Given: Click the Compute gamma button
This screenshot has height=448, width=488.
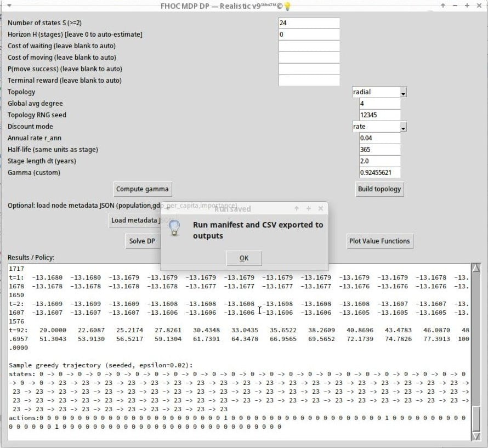Looking at the screenshot, I should (143, 189).
